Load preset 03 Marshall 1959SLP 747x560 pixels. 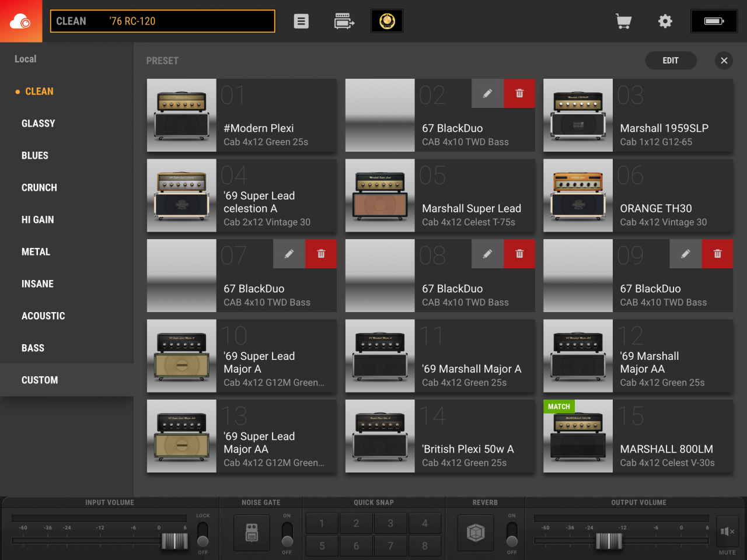(x=638, y=116)
